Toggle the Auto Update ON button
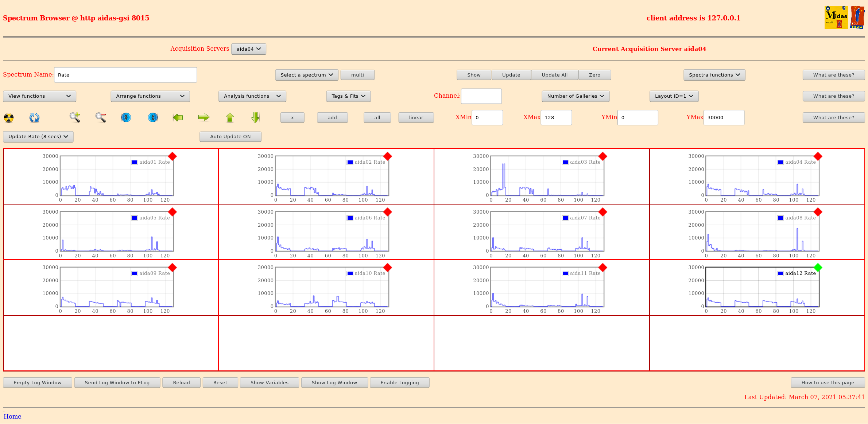The width and height of the screenshot is (868, 424). 230,137
